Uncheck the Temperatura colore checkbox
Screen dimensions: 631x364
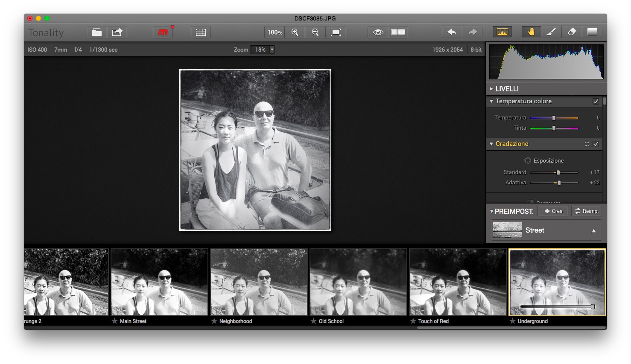click(596, 102)
